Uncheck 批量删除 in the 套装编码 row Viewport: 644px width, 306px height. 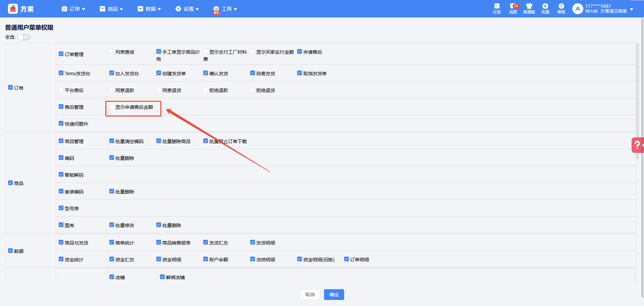pyautogui.click(x=112, y=191)
